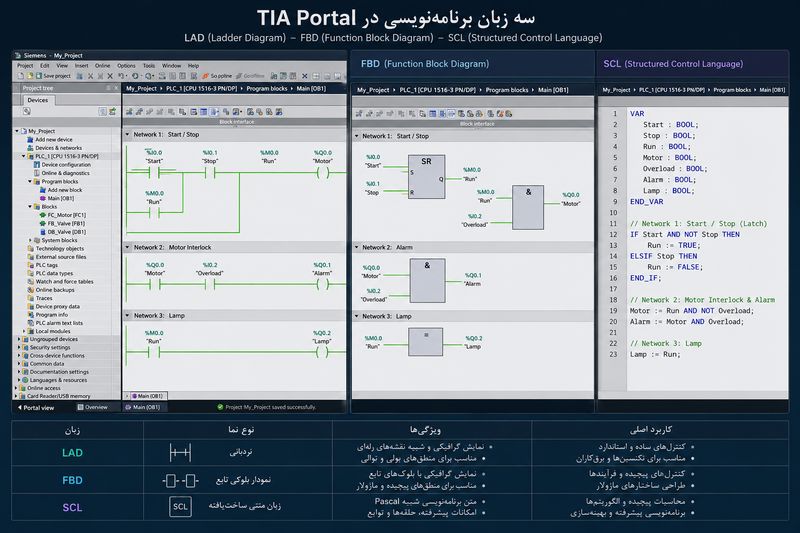Click the purple Main [OB1] block icon in the tree
This screenshot has height=533, width=800.
click(43, 198)
